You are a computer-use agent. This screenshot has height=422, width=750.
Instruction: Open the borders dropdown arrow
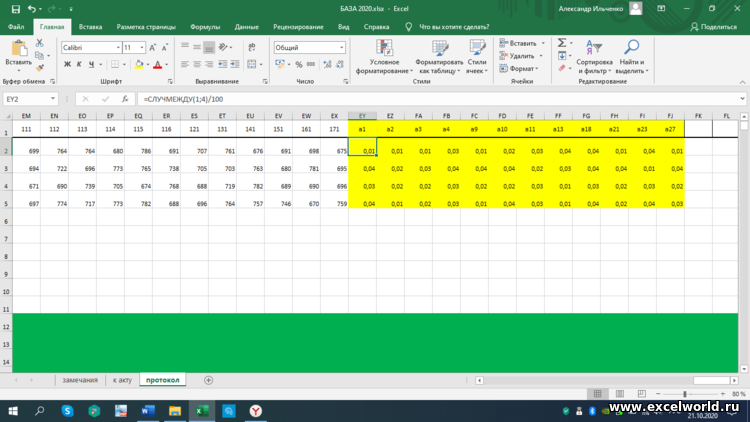[124, 64]
